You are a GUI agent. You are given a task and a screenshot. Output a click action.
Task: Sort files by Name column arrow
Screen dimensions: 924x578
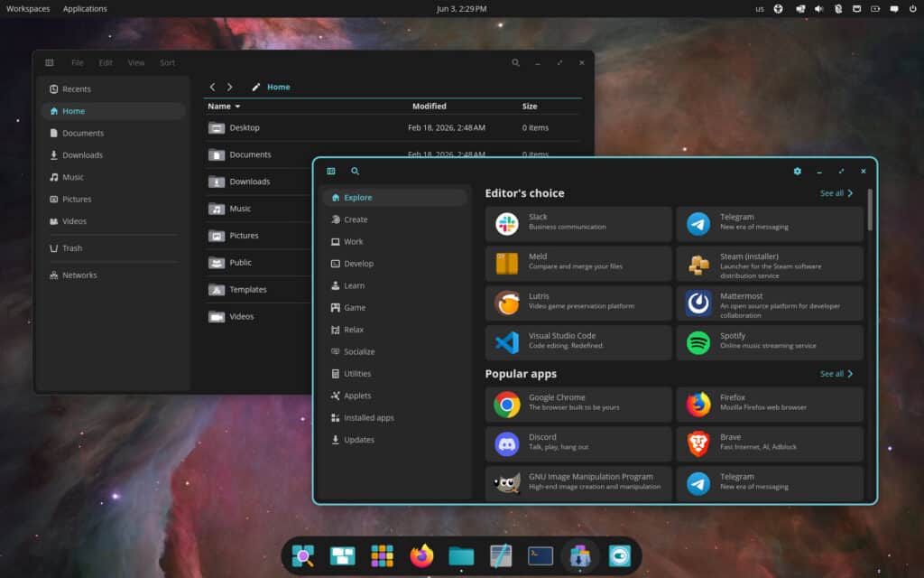tap(237, 107)
